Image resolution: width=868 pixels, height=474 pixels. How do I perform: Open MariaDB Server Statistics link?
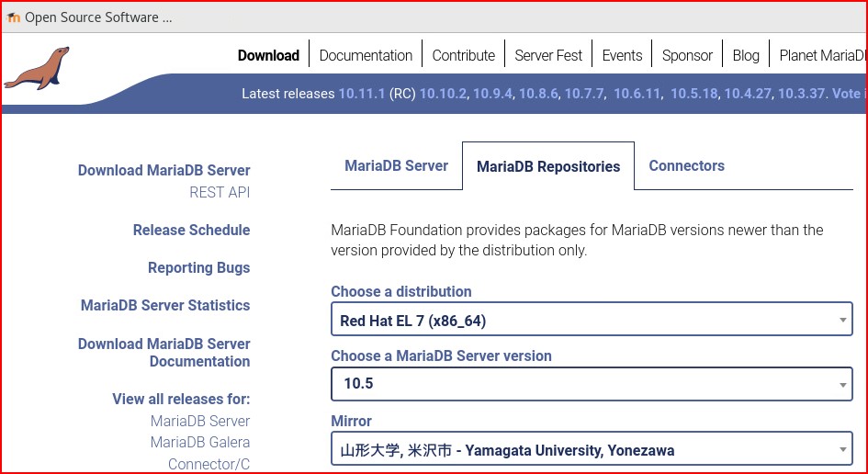pyautogui.click(x=165, y=305)
